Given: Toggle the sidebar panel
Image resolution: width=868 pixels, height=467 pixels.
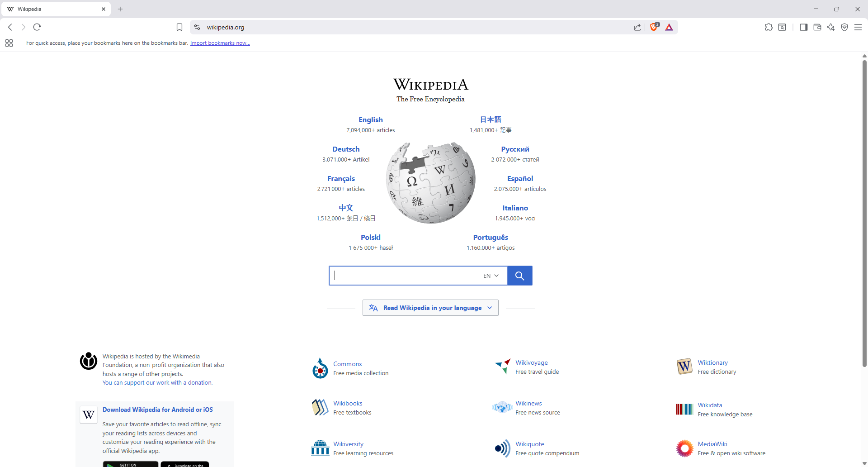Looking at the screenshot, I should 803,27.
